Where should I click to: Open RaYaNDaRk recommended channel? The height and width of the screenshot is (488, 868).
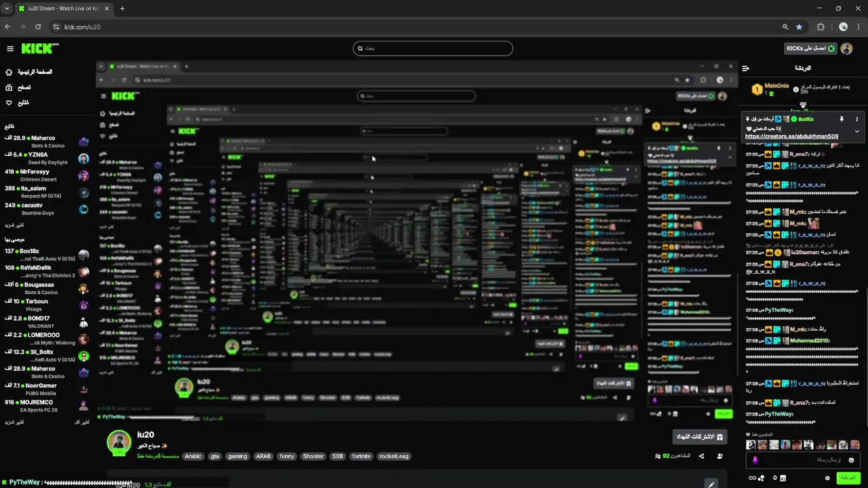tap(46, 272)
